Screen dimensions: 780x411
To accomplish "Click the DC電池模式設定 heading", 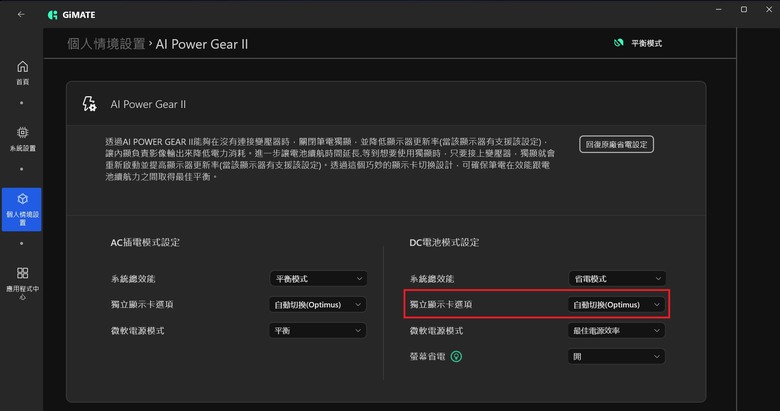I will pos(444,242).
